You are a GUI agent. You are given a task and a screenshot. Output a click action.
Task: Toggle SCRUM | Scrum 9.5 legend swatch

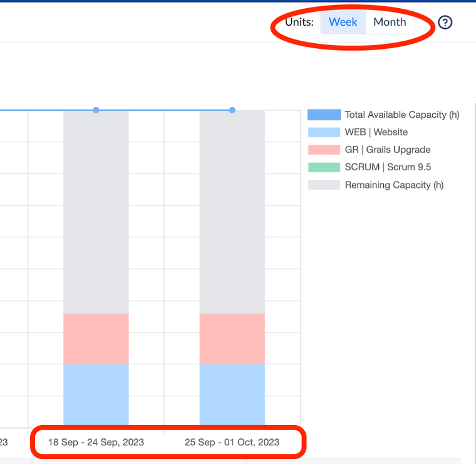[x=324, y=167]
